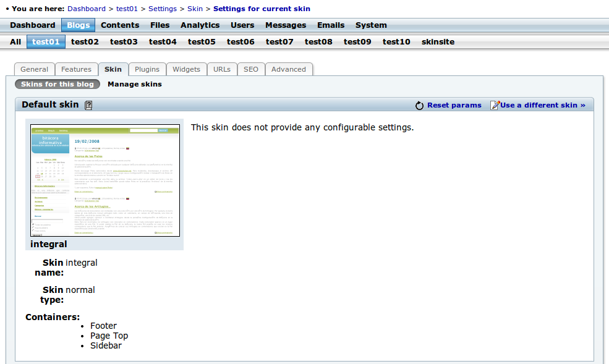This screenshot has width=609, height=364.
Task: Click the Reset params circular arrow icon
Action: (419, 106)
